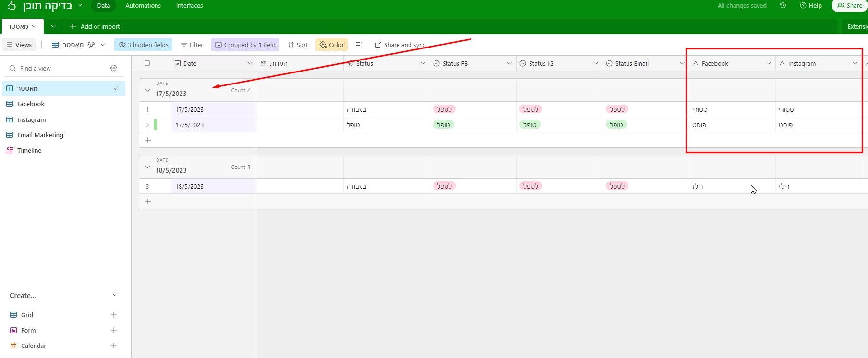The height and width of the screenshot is (358, 868).
Task: Open the Color options
Action: pos(332,45)
